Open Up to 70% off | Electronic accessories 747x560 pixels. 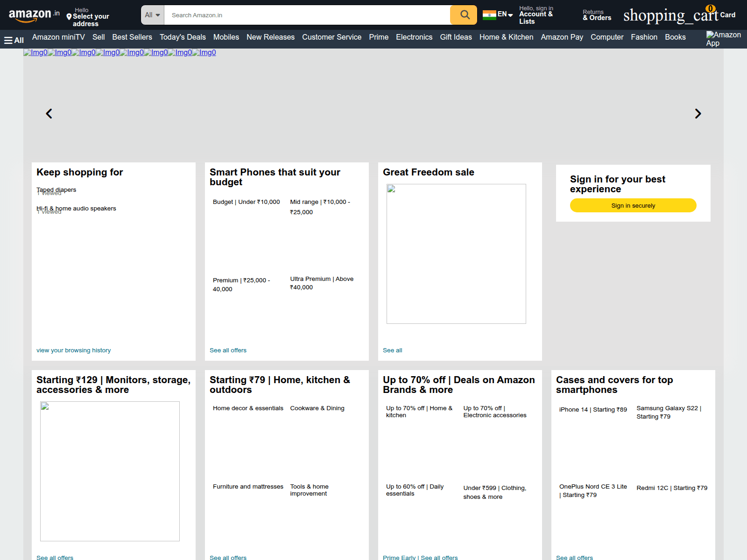click(x=495, y=412)
